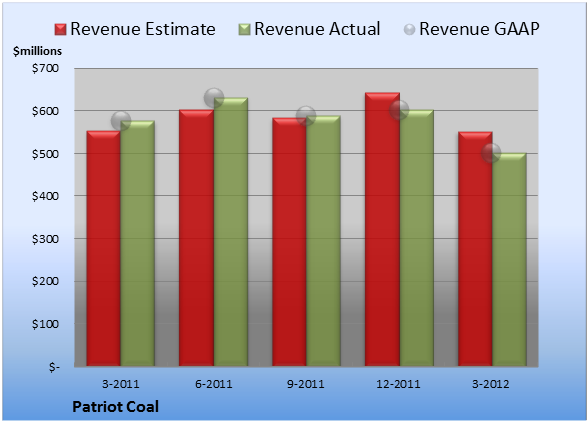Select the red estimate bar for 3-2011
The width and height of the screenshot is (588, 422).
[104, 248]
